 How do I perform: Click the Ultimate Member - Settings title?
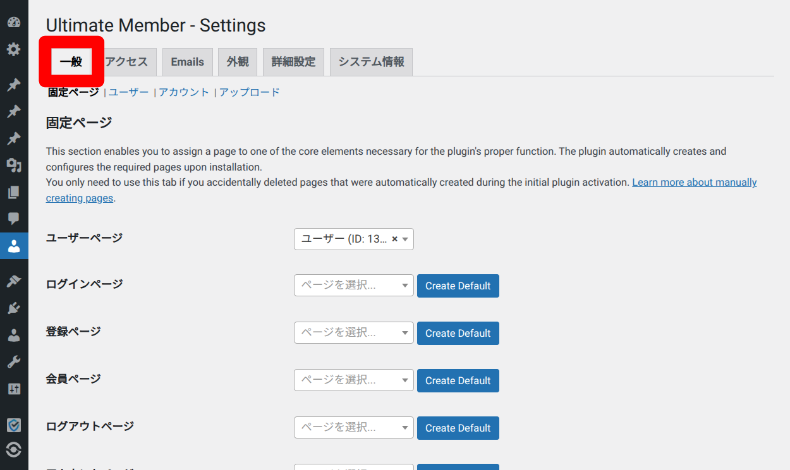[x=156, y=25]
